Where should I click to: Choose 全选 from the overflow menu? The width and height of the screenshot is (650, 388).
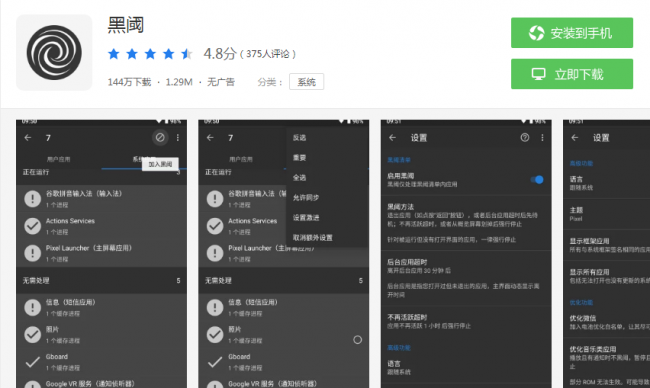(x=299, y=177)
